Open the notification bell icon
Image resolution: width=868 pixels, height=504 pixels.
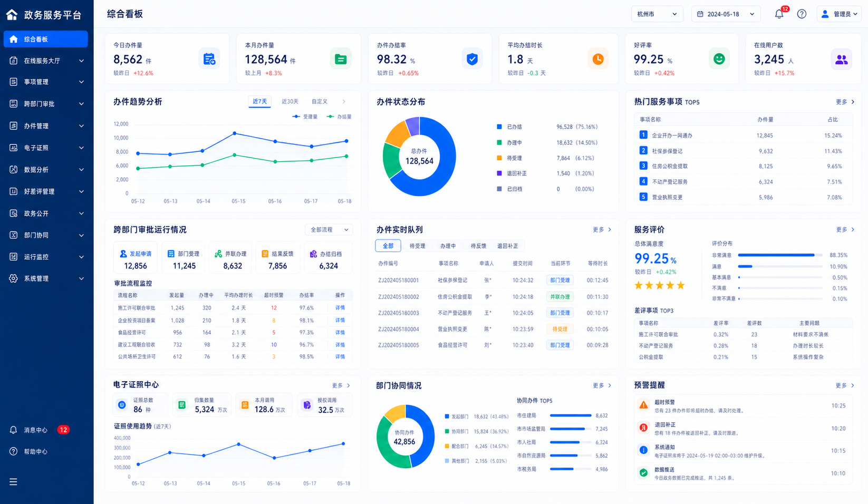click(779, 14)
